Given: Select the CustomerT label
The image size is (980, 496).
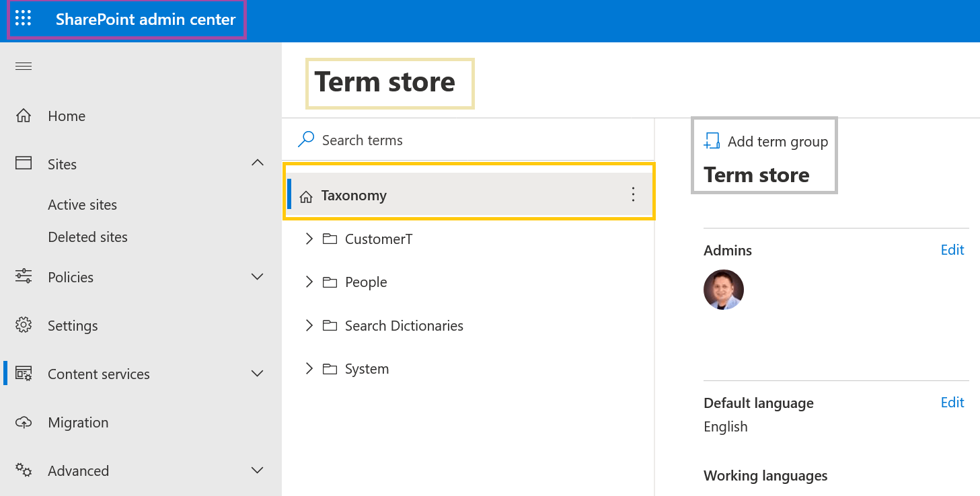Looking at the screenshot, I should [x=379, y=239].
